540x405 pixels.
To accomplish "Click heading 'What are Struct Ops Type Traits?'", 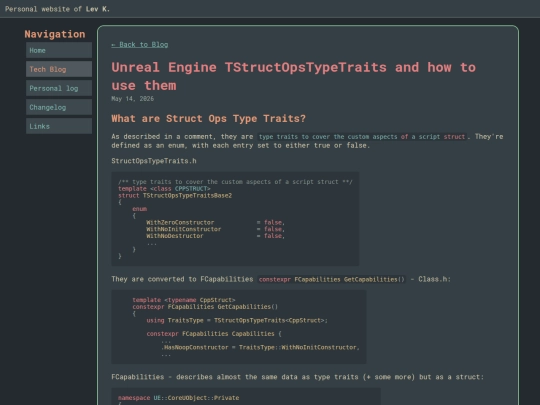I will pyautogui.click(x=208, y=118).
